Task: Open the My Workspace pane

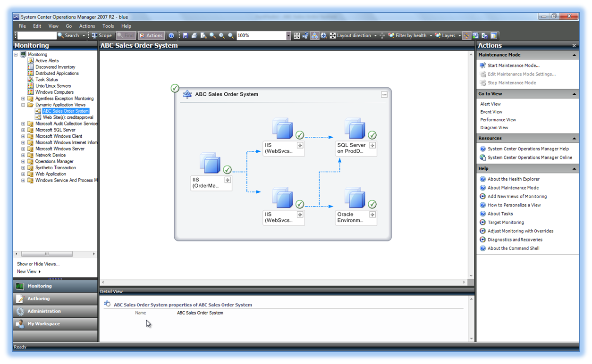Action: (x=56, y=324)
